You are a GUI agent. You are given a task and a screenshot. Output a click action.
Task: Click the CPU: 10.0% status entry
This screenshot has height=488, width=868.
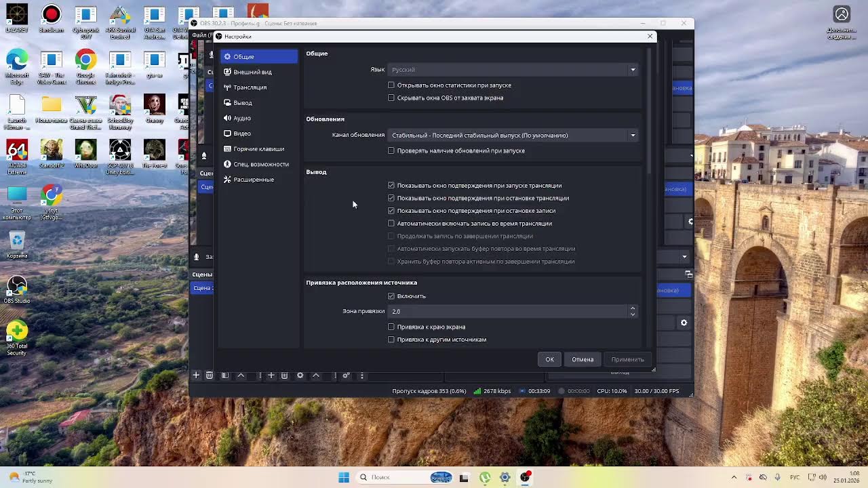[x=612, y=391]
